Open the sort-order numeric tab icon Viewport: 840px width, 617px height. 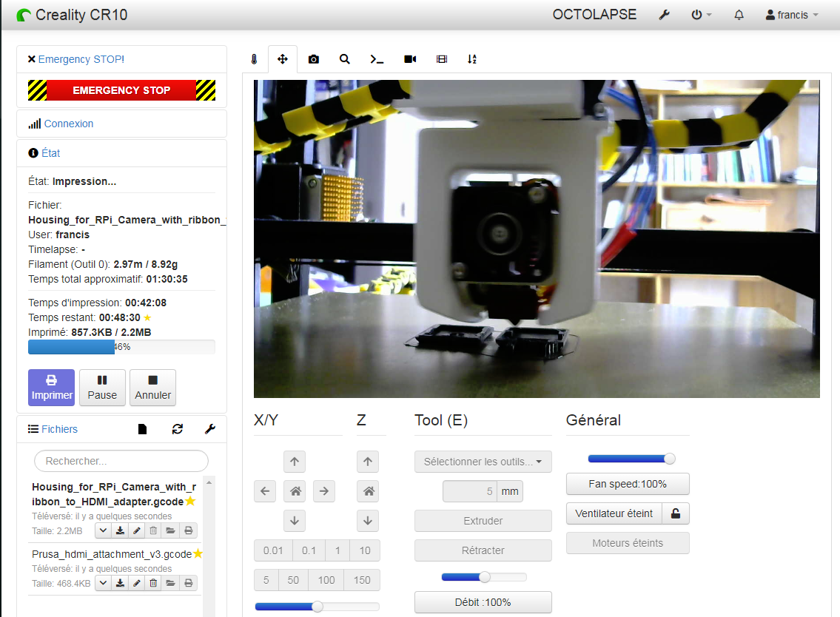click(471, 59)
